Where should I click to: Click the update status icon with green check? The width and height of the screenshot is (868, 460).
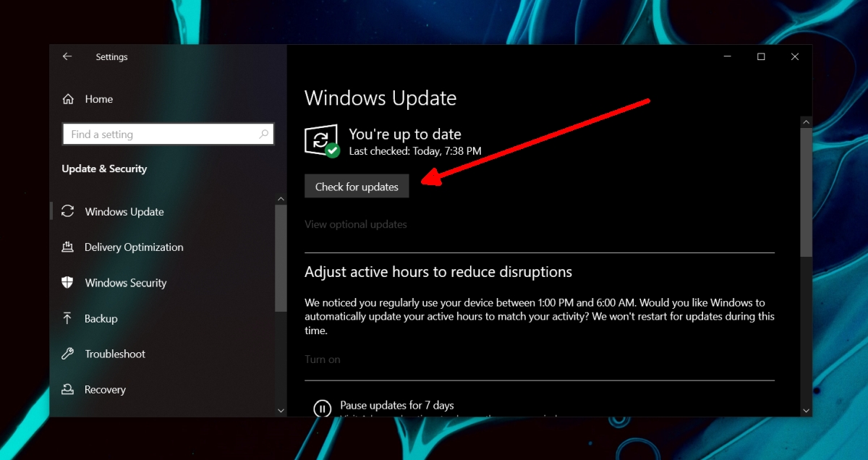322,141
